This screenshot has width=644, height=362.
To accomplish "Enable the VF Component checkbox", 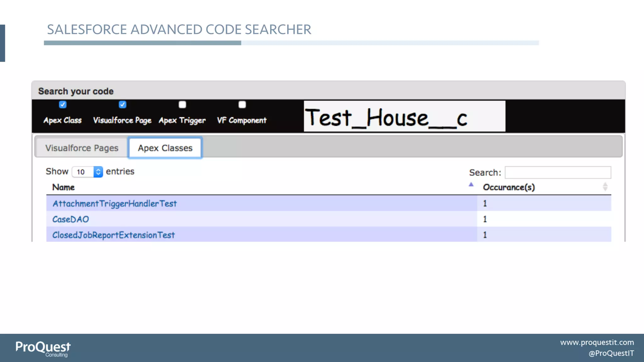I will click(242, 105).
